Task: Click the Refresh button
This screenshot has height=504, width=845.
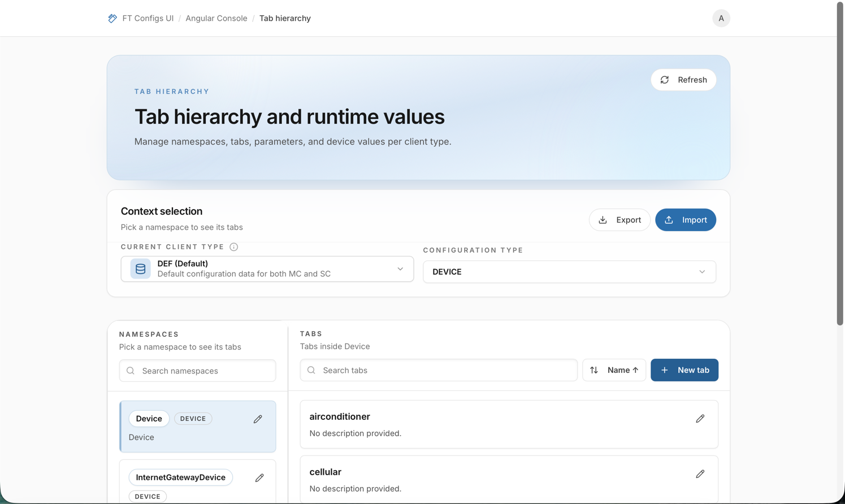Action: pos(683,80)
